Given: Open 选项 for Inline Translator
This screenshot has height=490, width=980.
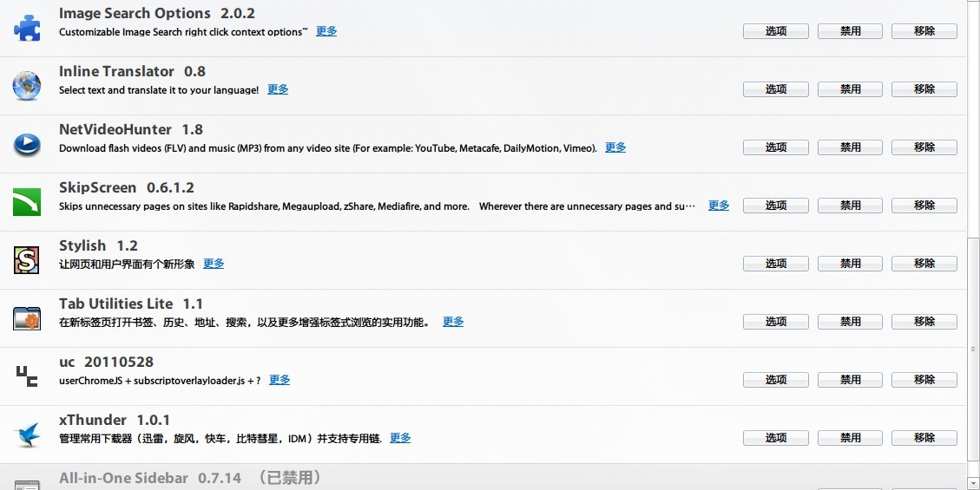Looking at the screenshot, I should coord(776,89).
